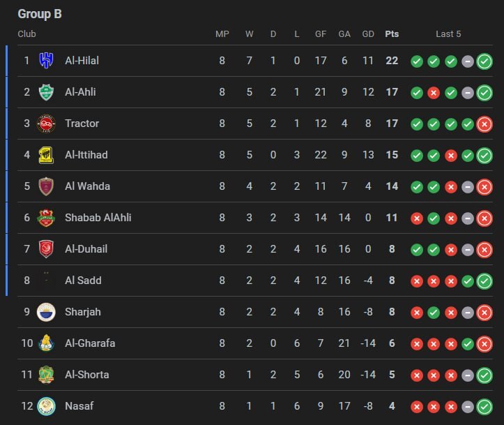Open Al-Hilal's most recent win result
This screenshot has width=504, height=425.
coord(484,61)
